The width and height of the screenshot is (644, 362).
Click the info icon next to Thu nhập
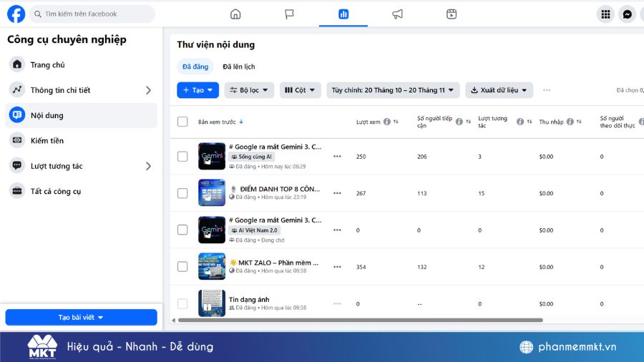[570, 122]
